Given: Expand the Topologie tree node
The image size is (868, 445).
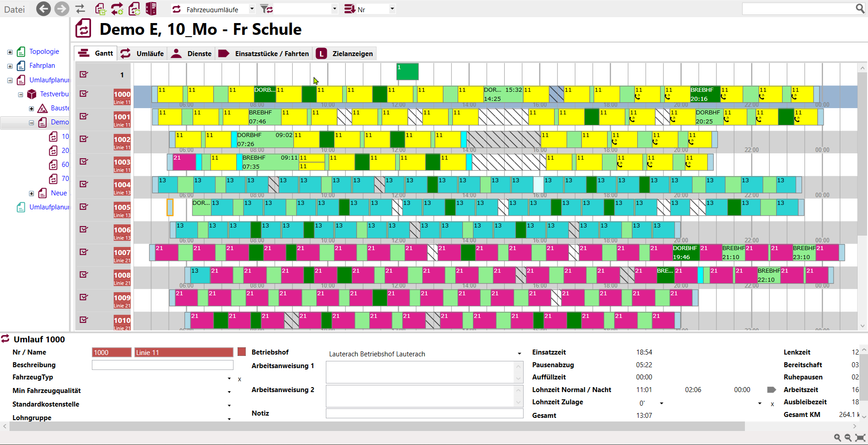Looking at the screenshot, I should click(x=10, y=52).
